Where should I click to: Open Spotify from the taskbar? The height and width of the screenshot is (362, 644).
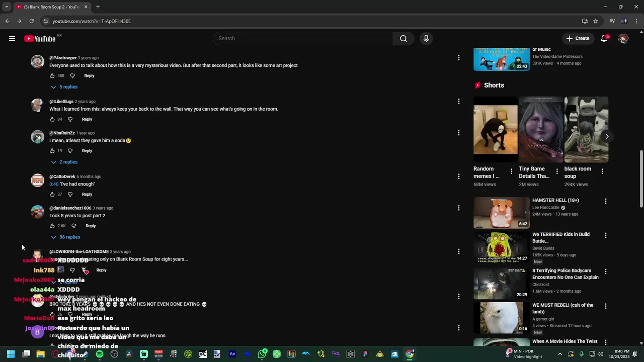point(100,354)
